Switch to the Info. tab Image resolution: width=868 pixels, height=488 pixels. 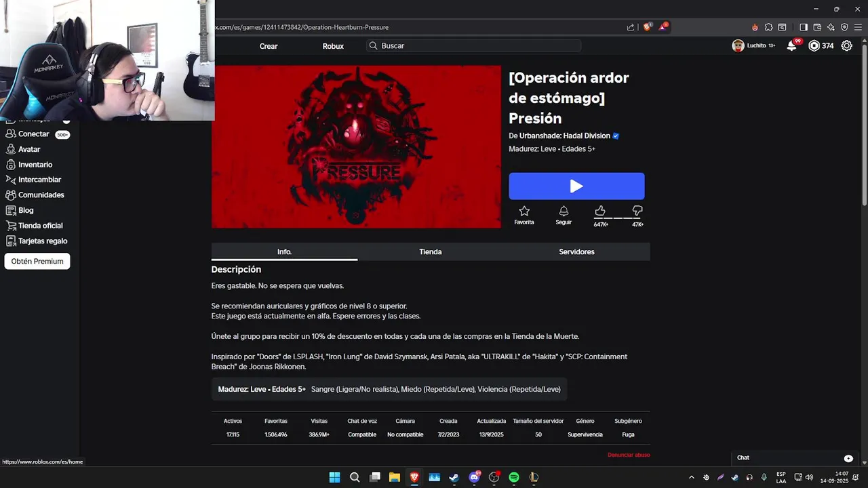point(284,251)
